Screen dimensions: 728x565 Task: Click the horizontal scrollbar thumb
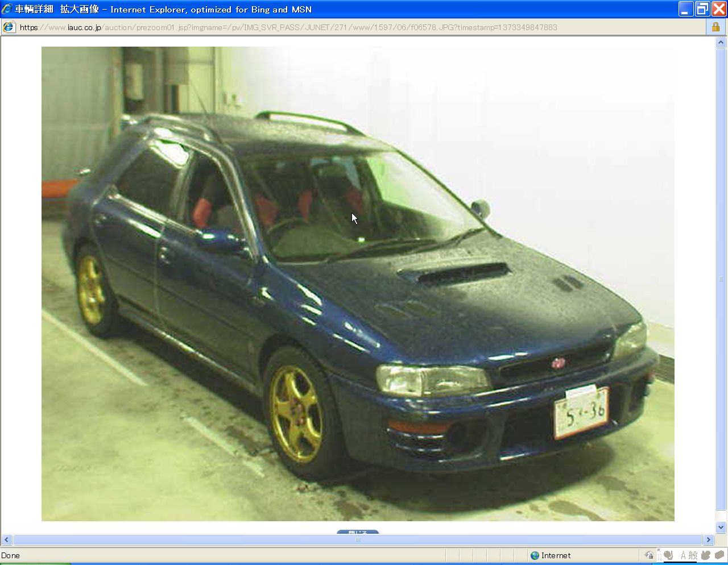pyautogui.click(x=357, y=540)
